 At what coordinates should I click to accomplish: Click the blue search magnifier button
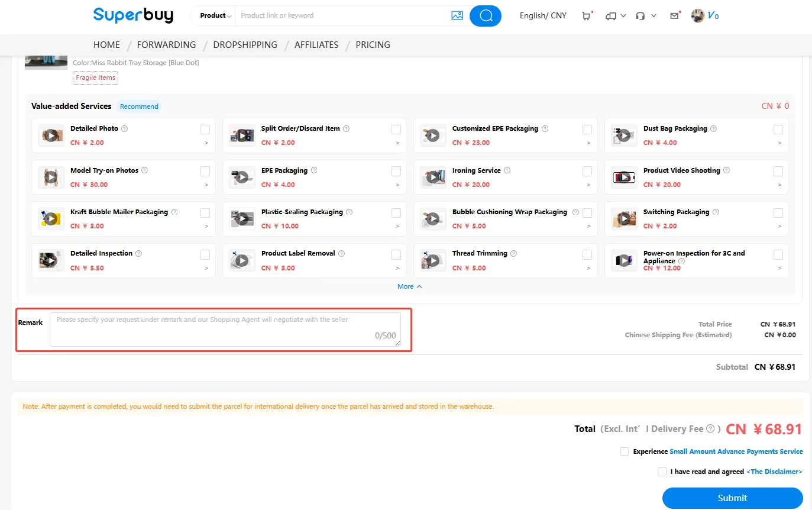coord(486,16)
